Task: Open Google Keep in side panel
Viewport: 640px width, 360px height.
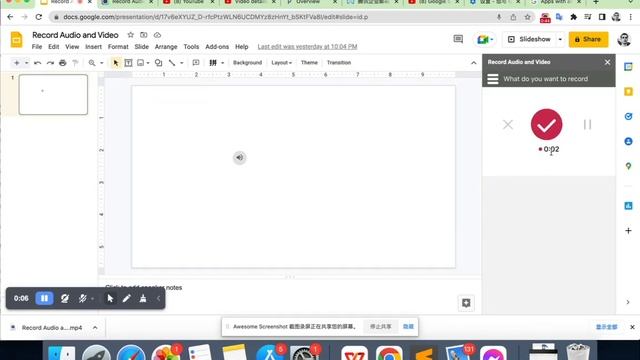Action: pyautogui.click(x=629, y=91)
